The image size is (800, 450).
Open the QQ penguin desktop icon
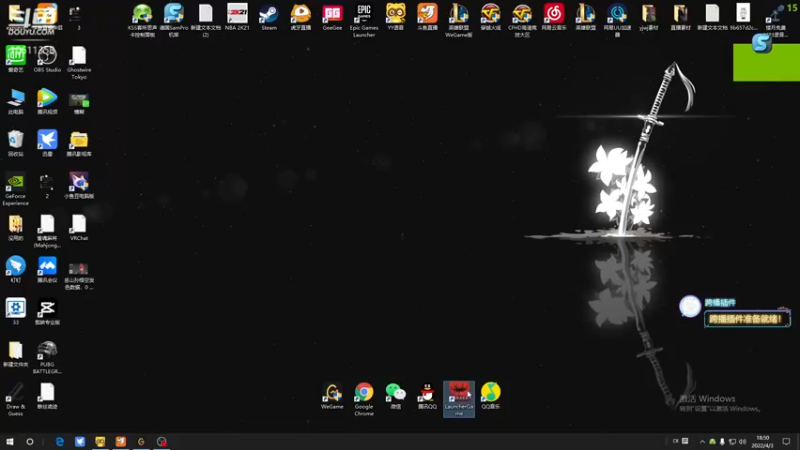pyautogui.click(x=427, y=396)
